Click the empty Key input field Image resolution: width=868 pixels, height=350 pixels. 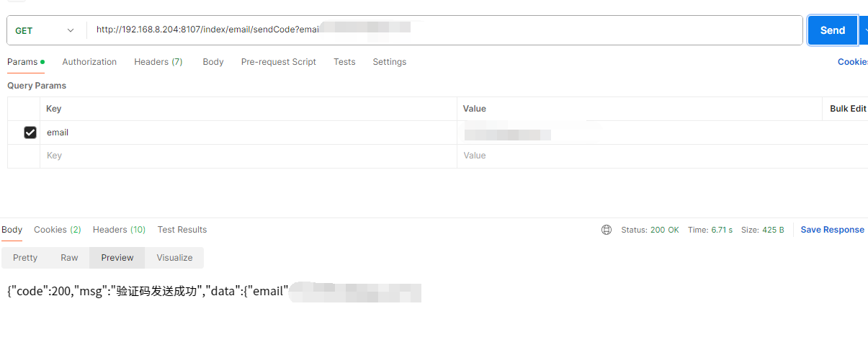(x=245, y=156)
